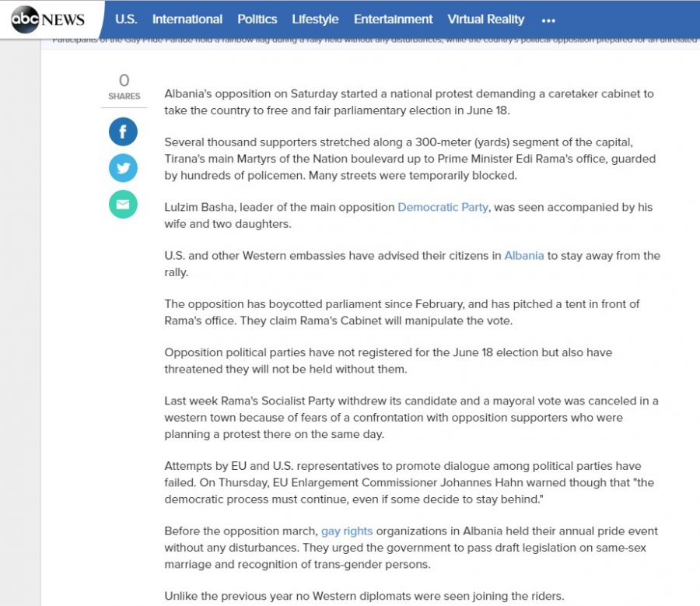Click the paragraph starting "The opposition has boycotted"
This screenshot has width=700, height=606.
click(401, 312)
